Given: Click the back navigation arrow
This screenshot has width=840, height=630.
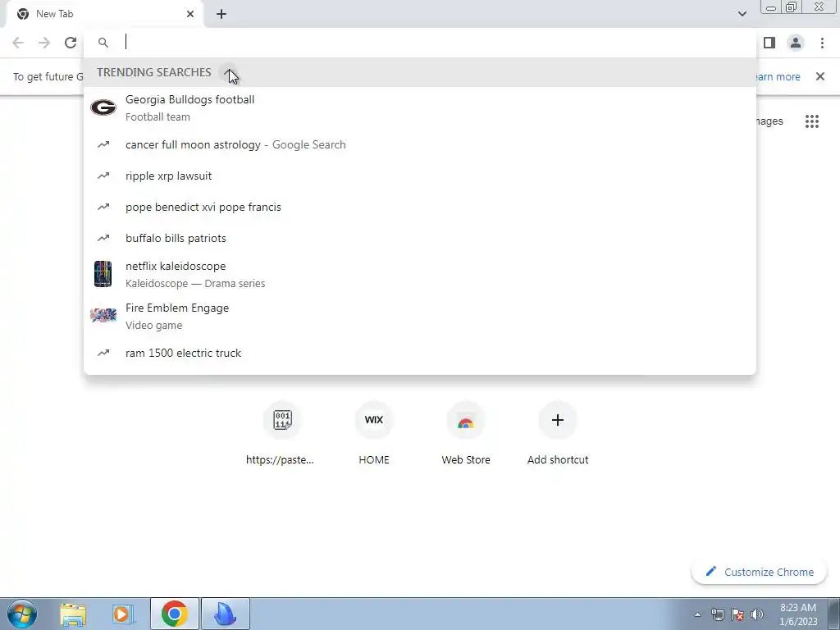Looking at the screenshot, I should click(x=18, y=43).
